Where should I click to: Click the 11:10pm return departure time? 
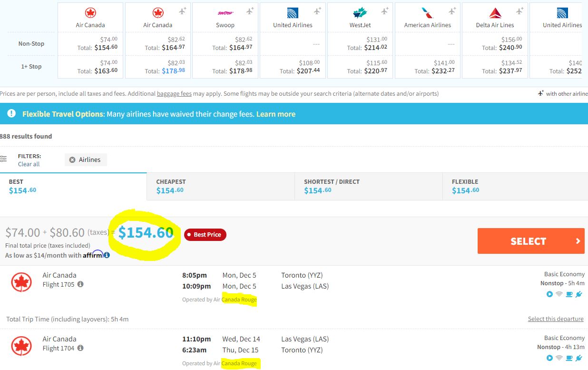pos(196,339)
